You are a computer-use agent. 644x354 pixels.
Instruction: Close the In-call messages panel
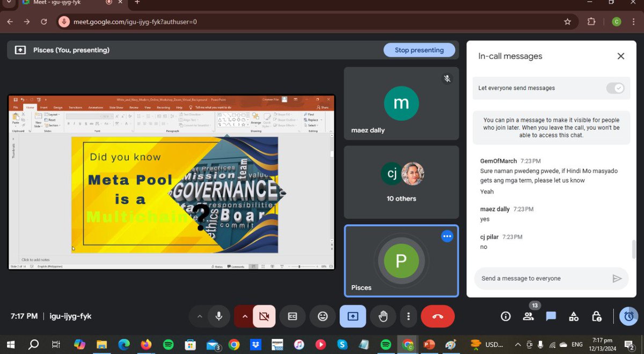pyautogui.click(x=620, y=56)
